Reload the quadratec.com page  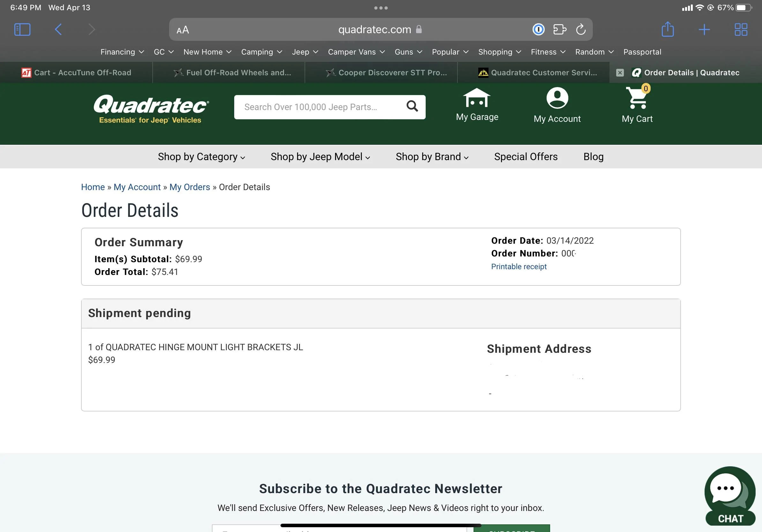click(580, 30)
